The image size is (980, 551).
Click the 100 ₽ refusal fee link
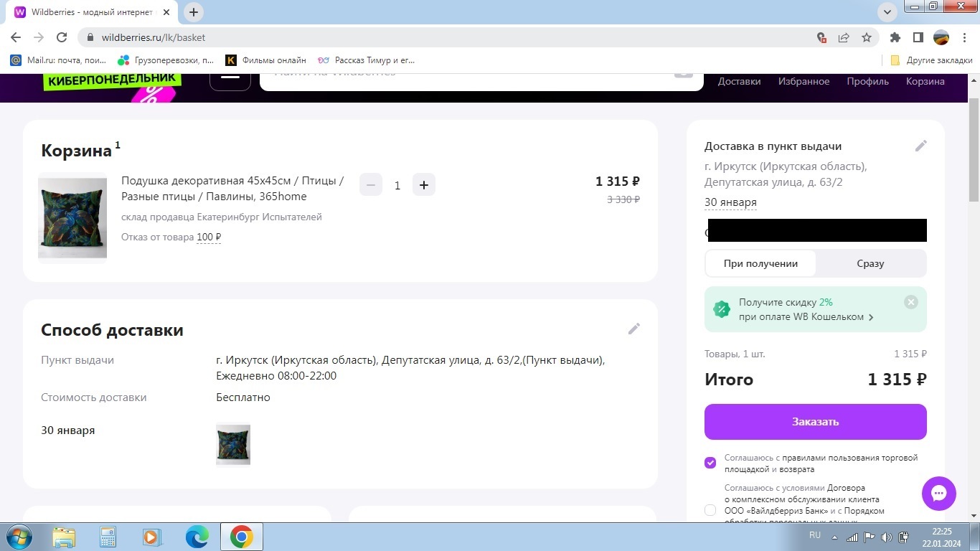coord(209,237)
